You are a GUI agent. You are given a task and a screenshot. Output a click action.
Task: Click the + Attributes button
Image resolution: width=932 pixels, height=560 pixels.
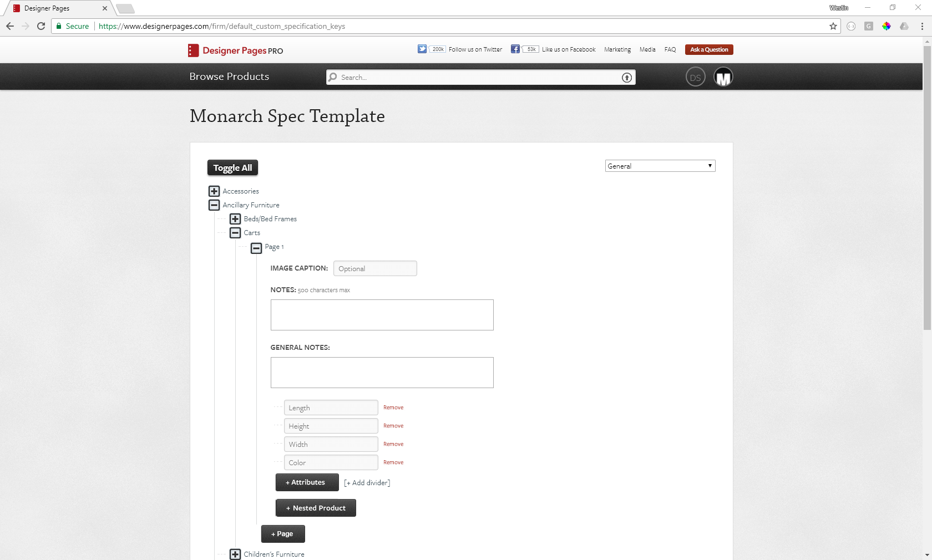pyautogui.click(x=307, y=482)
